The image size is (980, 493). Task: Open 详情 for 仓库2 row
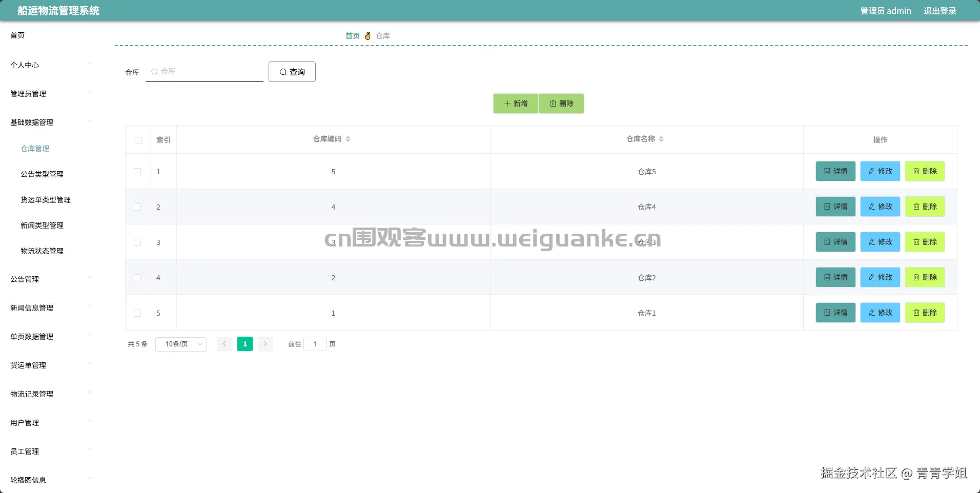click(835, 277)
